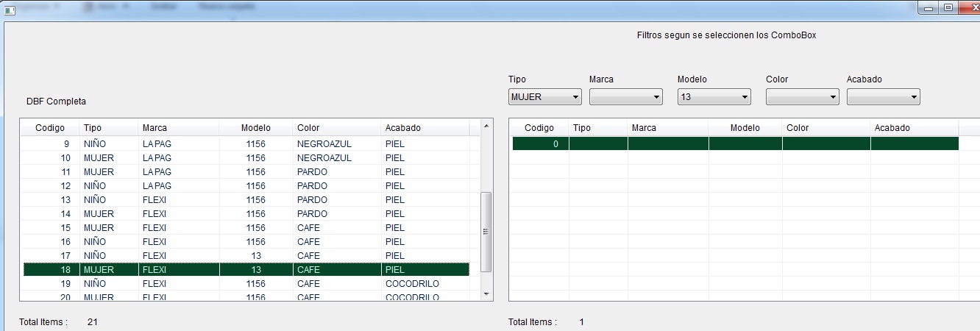Click Color header in right filtered grid
The width and height of the screenshot is (980, 331).
(x=826, y=128)
